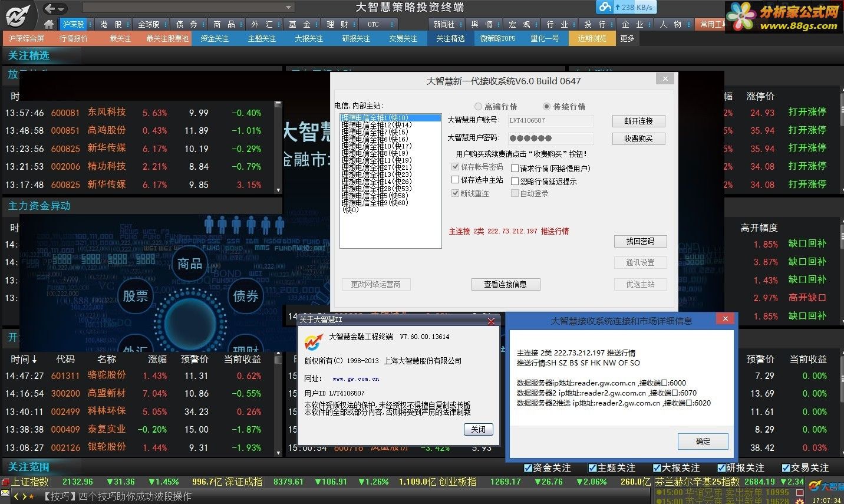This screenshot has height=504, width=844.
Task: Click 打开涨停 in the 24.93 row
Action: [x=807, y=112]
